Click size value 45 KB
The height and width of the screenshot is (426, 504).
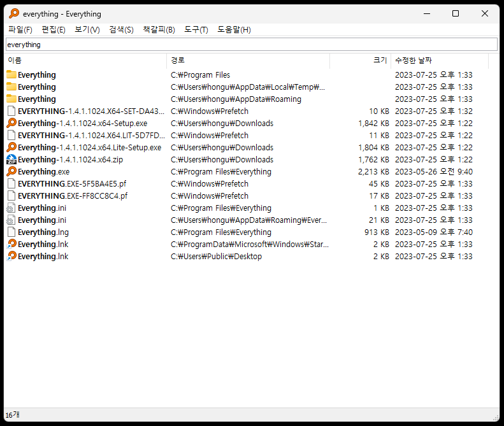379,184
